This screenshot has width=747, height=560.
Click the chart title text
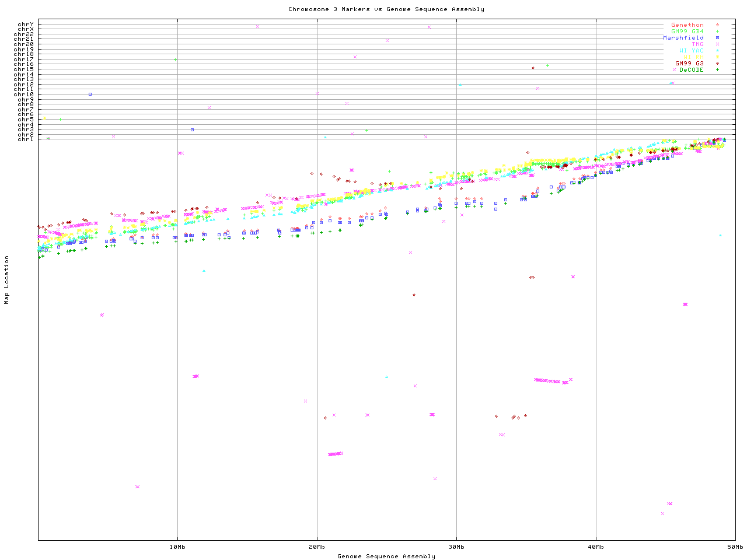point(386,9)
